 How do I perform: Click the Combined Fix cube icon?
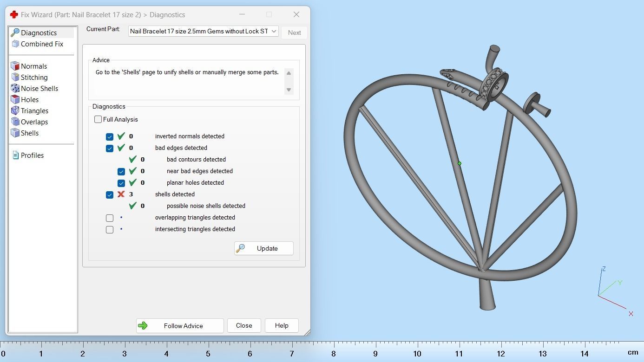(x=15, y=44)
